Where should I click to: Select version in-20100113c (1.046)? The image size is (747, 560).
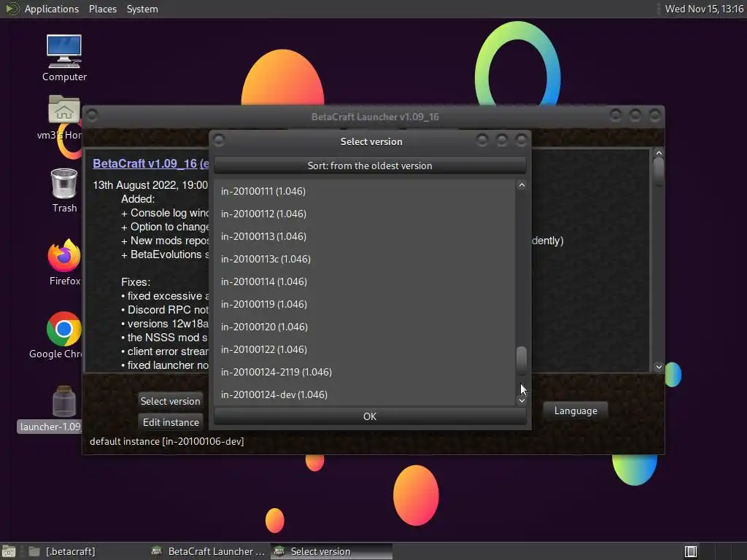[365, 259]
